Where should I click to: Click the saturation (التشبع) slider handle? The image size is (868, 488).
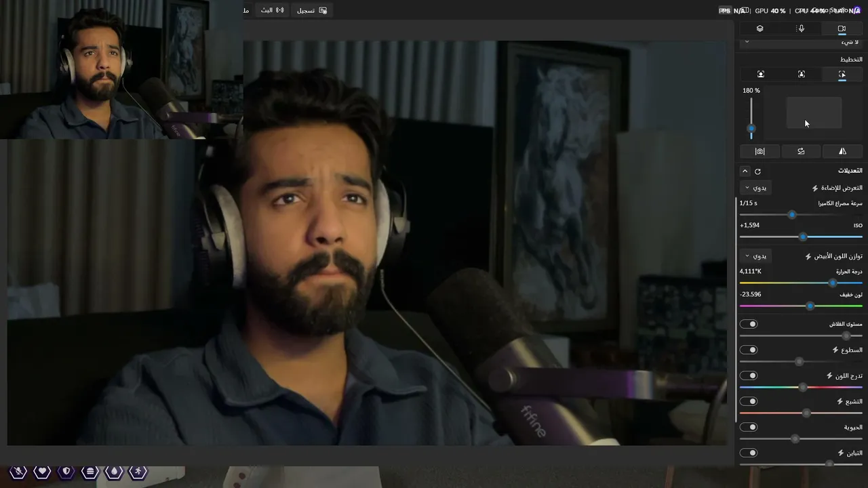pos(806,413)
